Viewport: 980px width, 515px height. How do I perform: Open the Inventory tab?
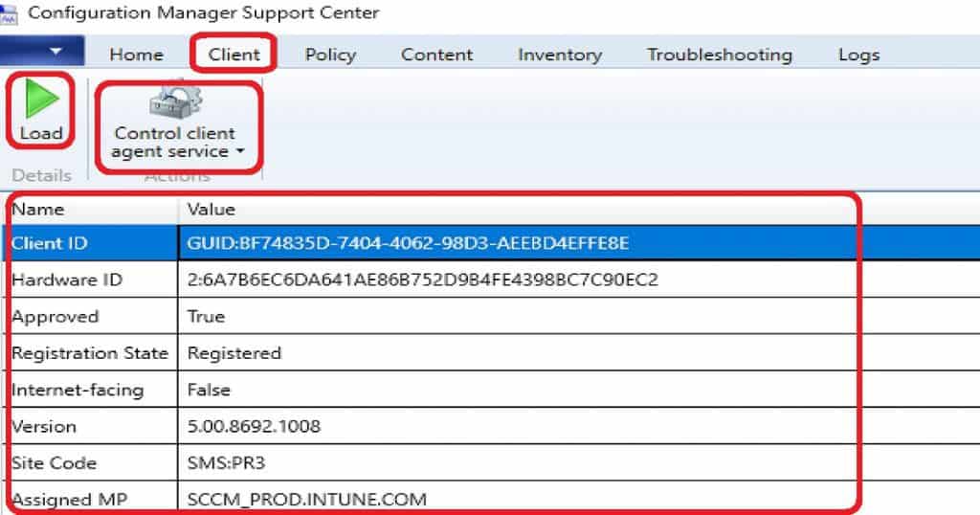[559, 55]
